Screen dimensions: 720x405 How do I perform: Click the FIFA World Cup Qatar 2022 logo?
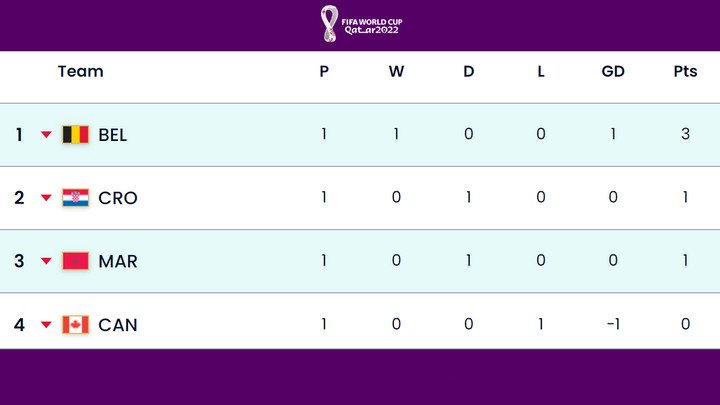360,24
